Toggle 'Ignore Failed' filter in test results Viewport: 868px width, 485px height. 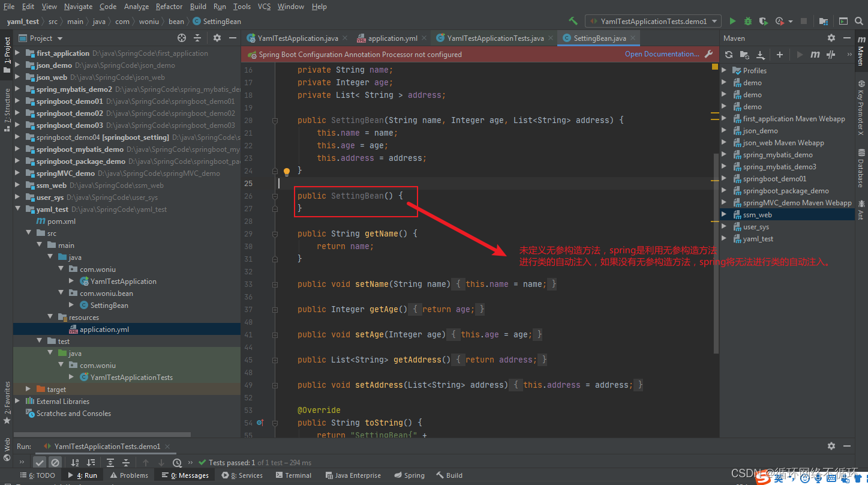55,462
